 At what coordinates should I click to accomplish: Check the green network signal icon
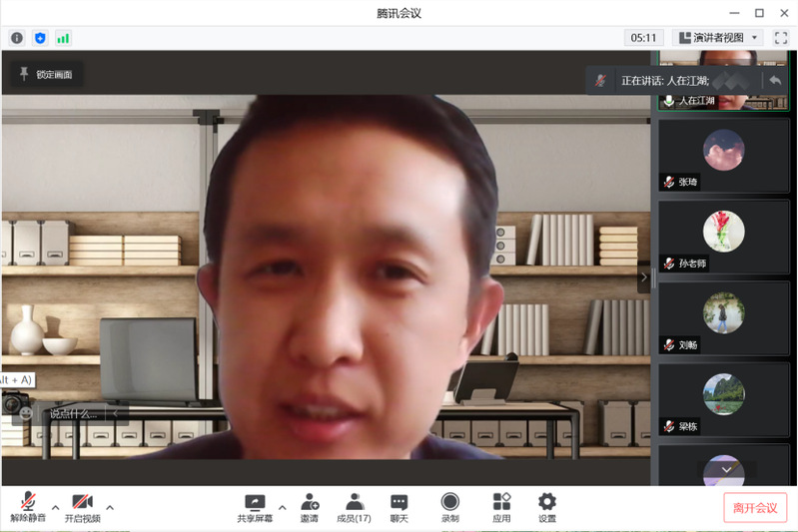pyautogui.click(x=63, y=38)
